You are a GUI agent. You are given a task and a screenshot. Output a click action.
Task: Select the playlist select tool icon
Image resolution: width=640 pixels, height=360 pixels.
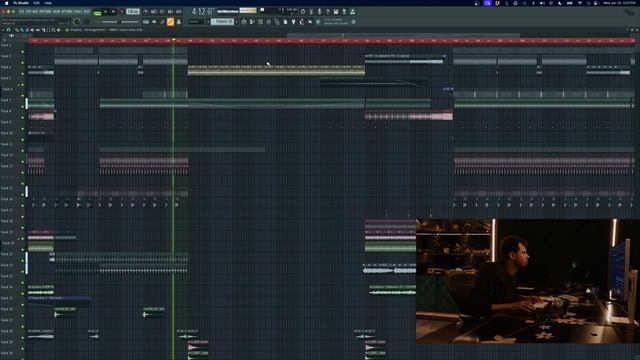48,30
